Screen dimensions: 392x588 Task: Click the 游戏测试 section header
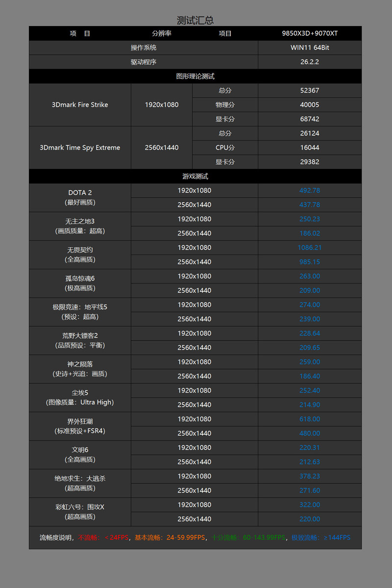[x=195, y=176]
